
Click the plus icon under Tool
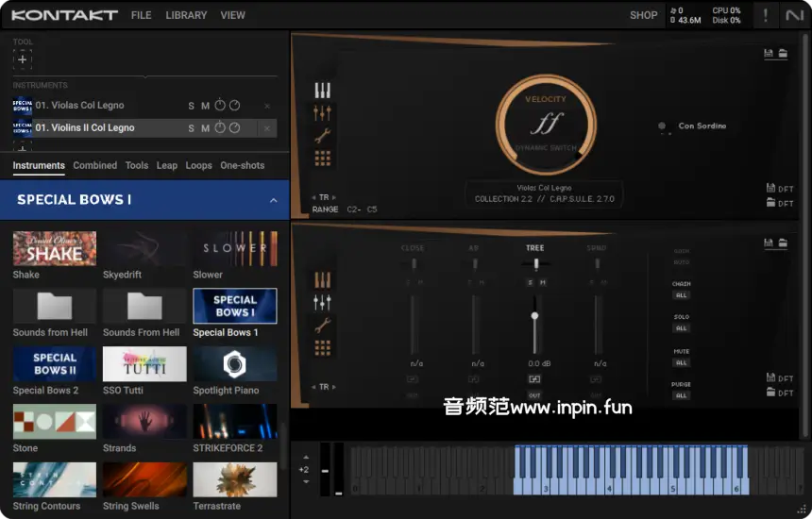click(23, 59)
